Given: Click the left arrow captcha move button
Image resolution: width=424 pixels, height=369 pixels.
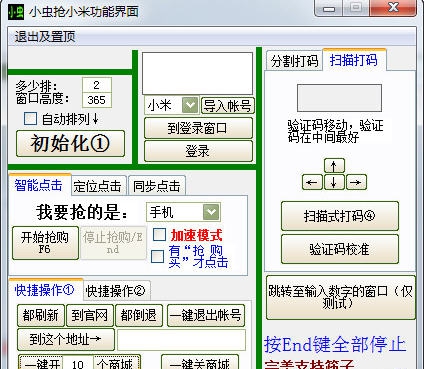Looking at the screenshot, I should [x=312, y=182].
